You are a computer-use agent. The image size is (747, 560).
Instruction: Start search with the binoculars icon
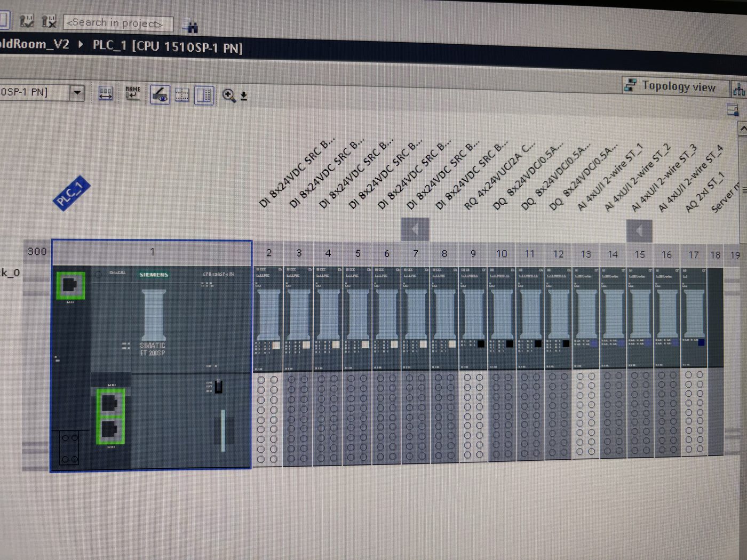190,25
